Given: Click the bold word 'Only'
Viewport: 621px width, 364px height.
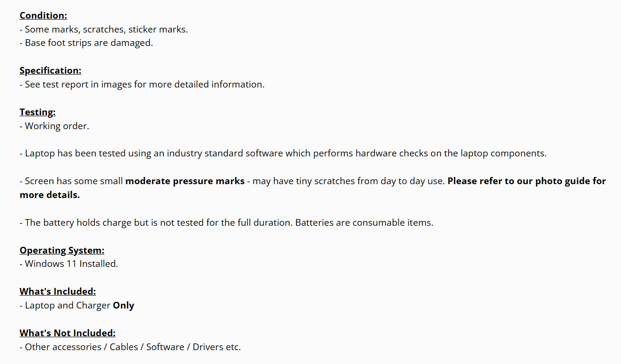Looking at the screenshot, I should tap(124, 305).
